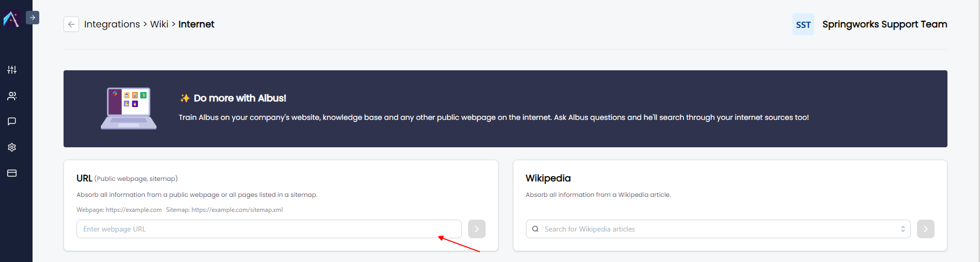980x262 pixels.
Task: Submit the Wikipedia article arrow button
Action: point(926,229)
